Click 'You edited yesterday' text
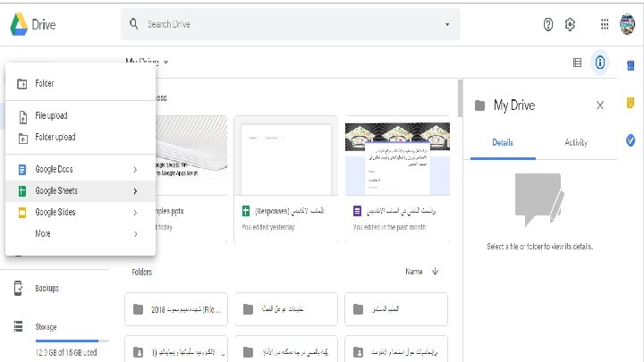Image resolution: width=644 pixels, height=362 pixels. (x=267, y=227)
